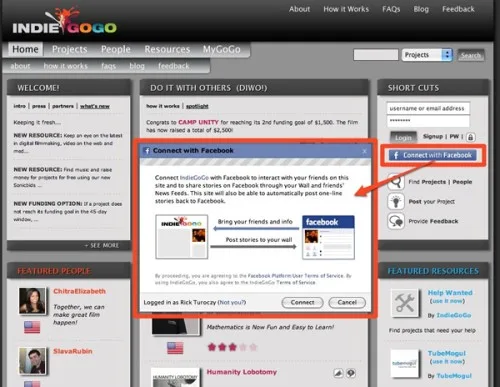500x387 pixels.
Task: Click the Search button
Action: (x=471, y=55)
